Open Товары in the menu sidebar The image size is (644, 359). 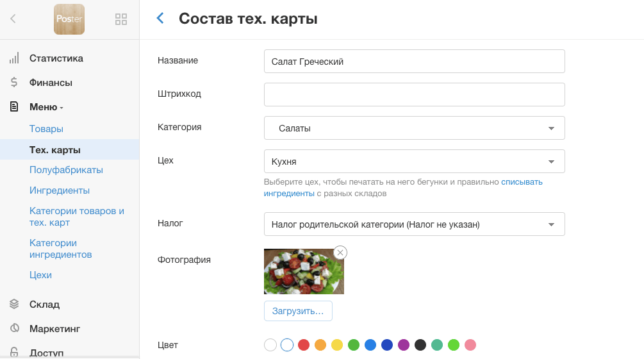(46, 129)
